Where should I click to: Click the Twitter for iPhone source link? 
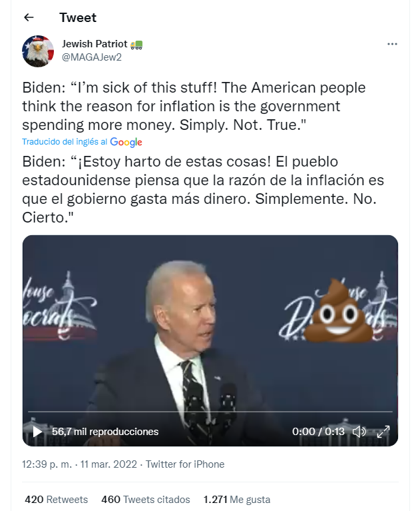click(x=185, y=464)
